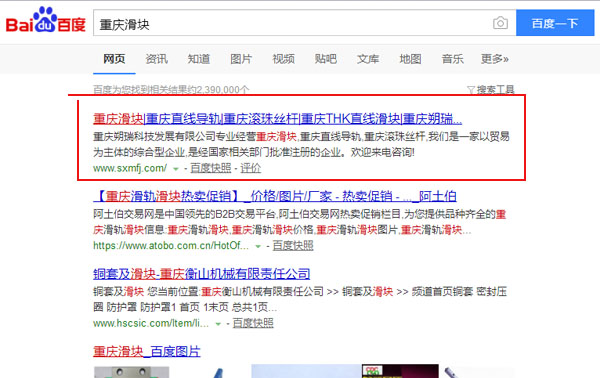Open 百度快照 for atobo.com.cn result
The image size is (600, 378).
point(293,246)
